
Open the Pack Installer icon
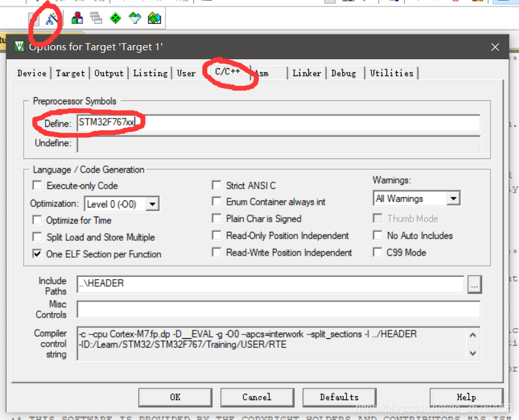point(155,18)
